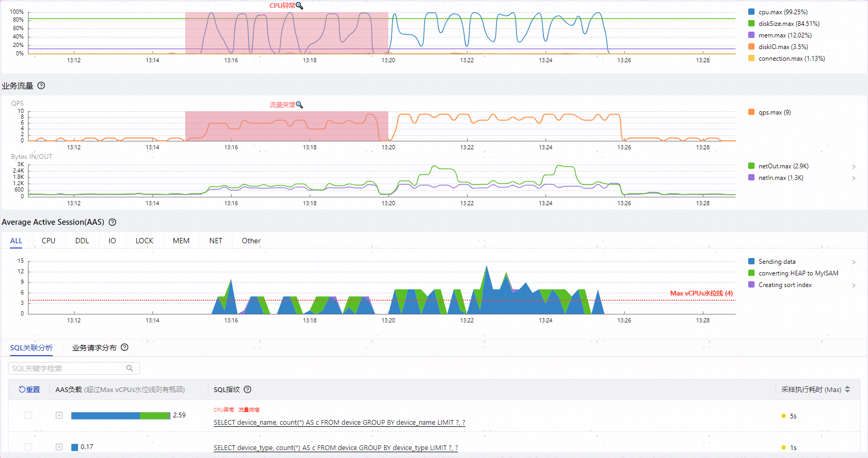Screen dimensions: 868x458
Task: Check the device_name SQL row checkbox
Action: (x=28, y=415)
